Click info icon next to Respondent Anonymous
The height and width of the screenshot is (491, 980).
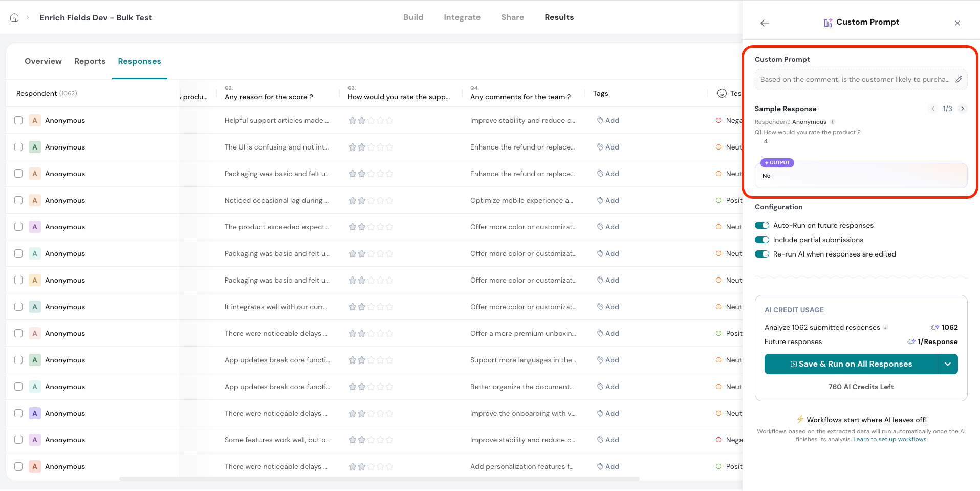tap(833, 122)
